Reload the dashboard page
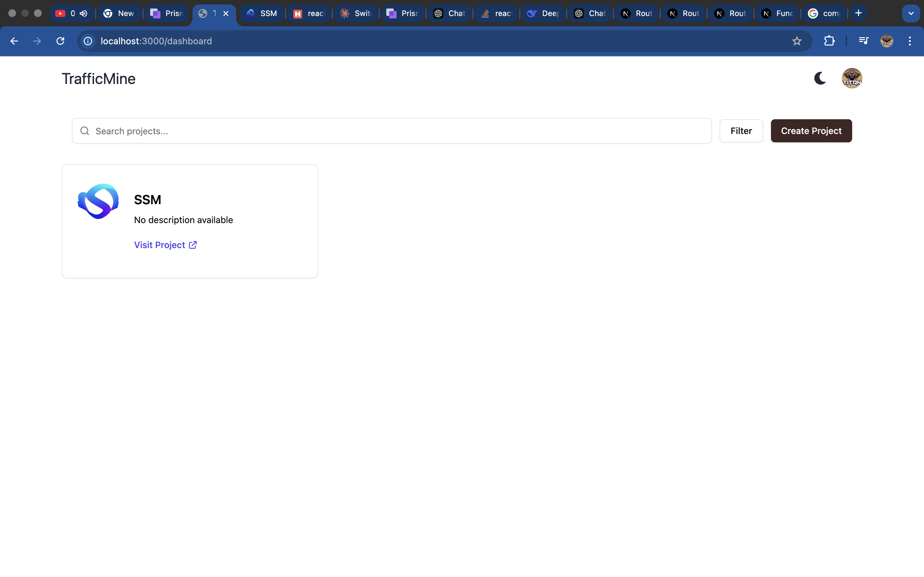This screenshot has width=924, height=577. tap(60, 41)
